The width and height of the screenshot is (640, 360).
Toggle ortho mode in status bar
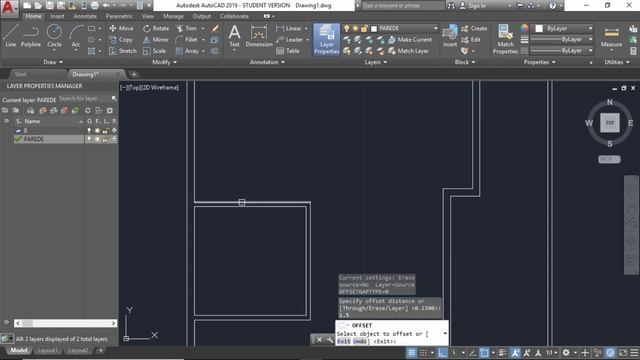pos(442,352)
